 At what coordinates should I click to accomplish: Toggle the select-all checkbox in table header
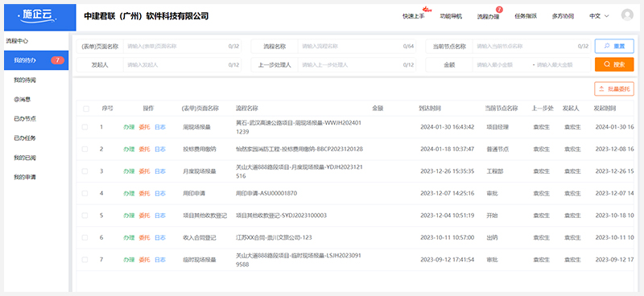[x=86, y=109]
